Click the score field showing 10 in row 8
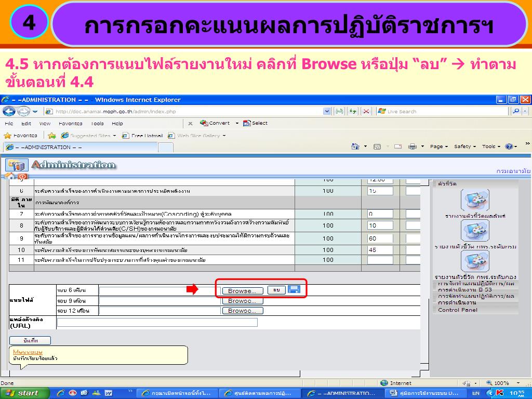The width and height of the screenshot is (532, 399). [x=380, y=225]
